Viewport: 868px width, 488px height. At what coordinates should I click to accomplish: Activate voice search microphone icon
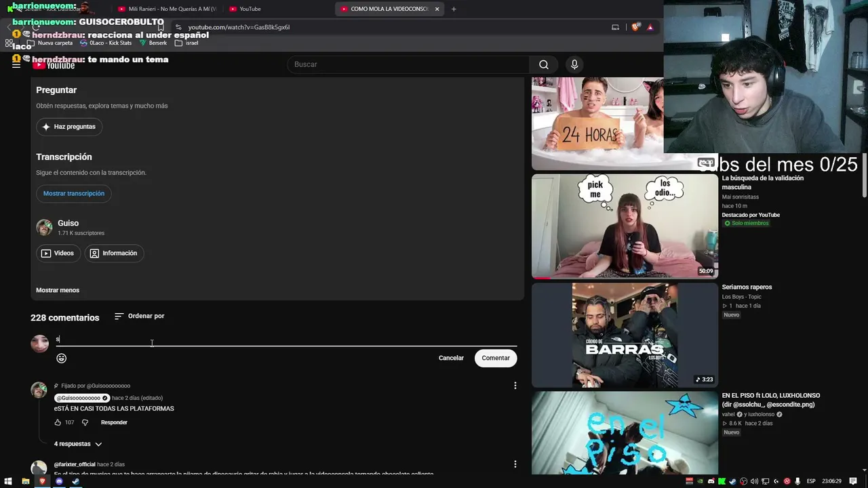pos(574,64)
